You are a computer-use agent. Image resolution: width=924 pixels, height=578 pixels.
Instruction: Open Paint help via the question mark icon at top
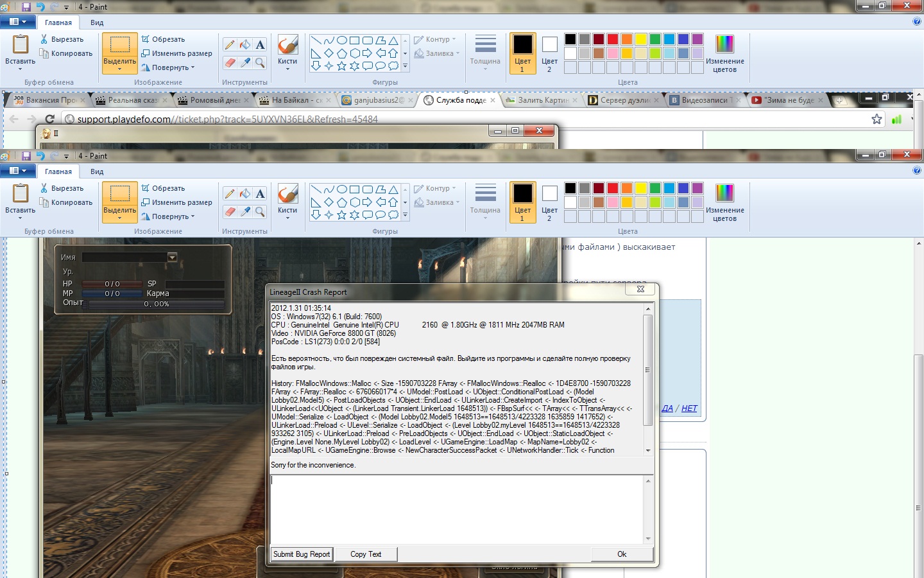(916, 21)
